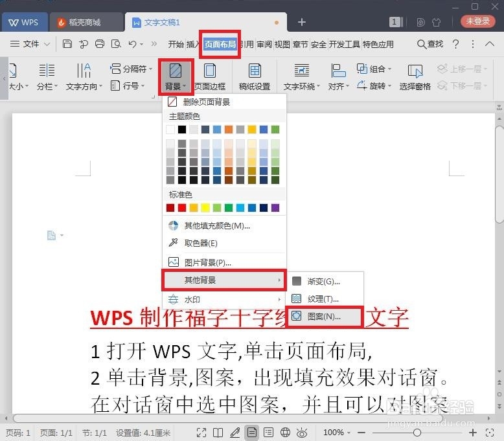Open the 开发工具 developer tab

pos(344,44)
